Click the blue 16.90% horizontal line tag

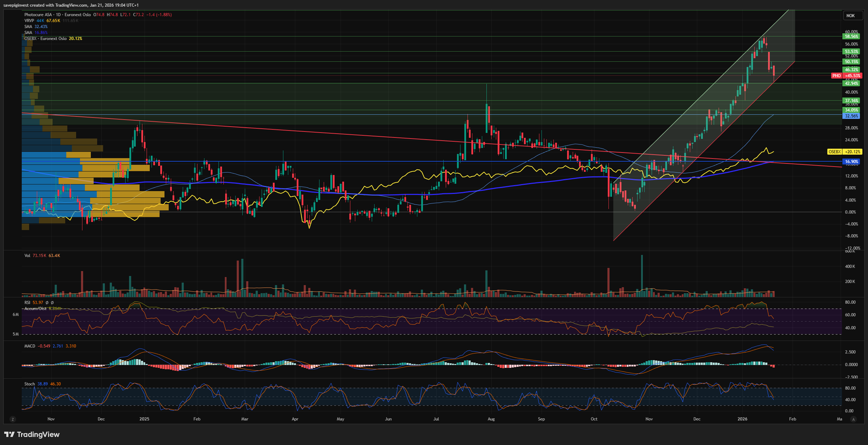coord(852,162)
